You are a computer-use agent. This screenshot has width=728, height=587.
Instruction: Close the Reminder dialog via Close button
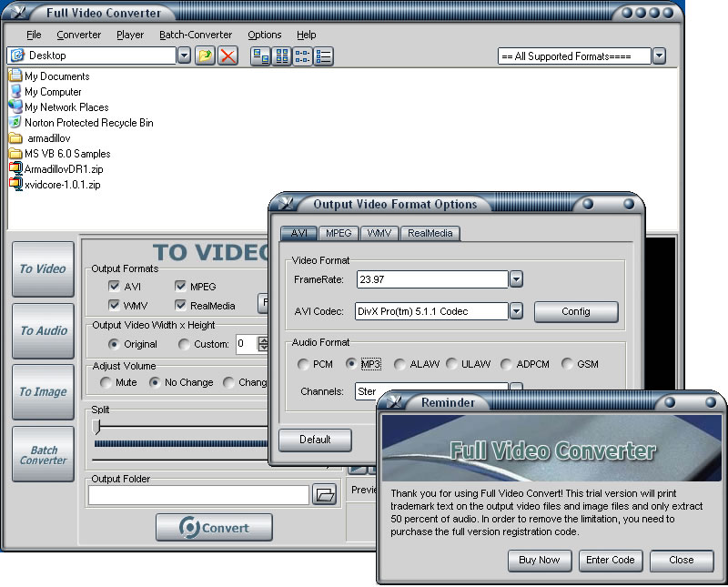682,561
